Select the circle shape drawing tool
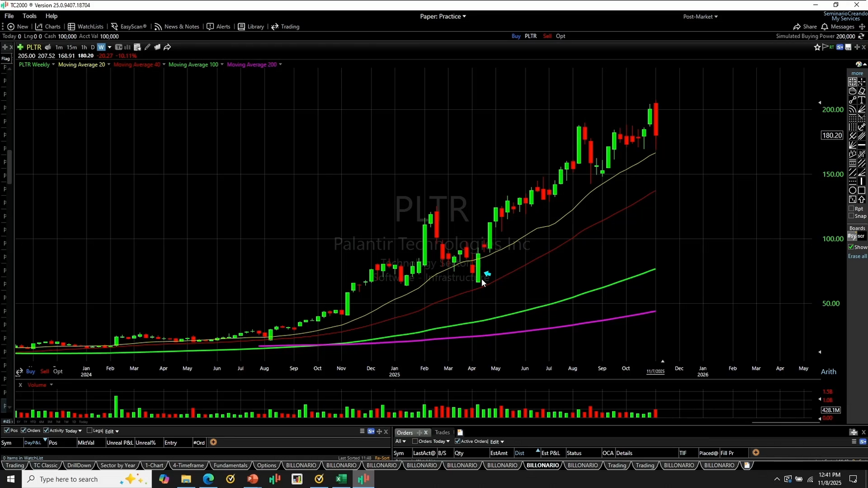868x488 pixels. click(852, 190)
